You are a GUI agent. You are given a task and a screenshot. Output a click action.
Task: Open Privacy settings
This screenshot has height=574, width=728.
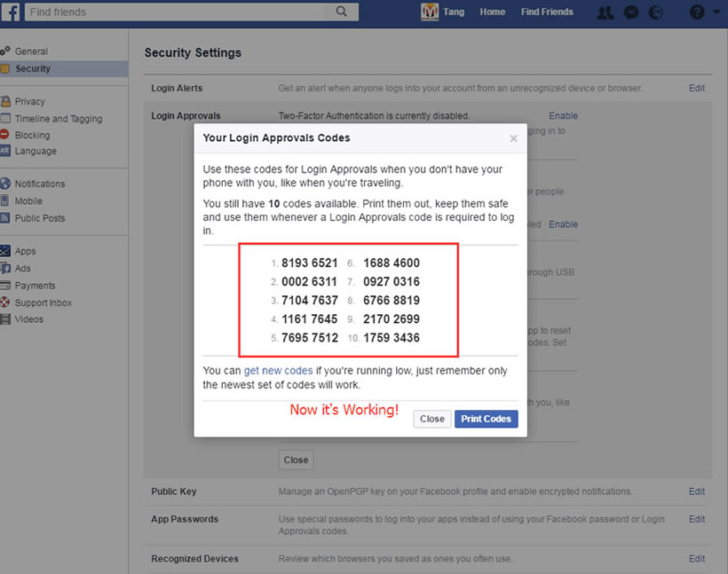click(29, 102)
